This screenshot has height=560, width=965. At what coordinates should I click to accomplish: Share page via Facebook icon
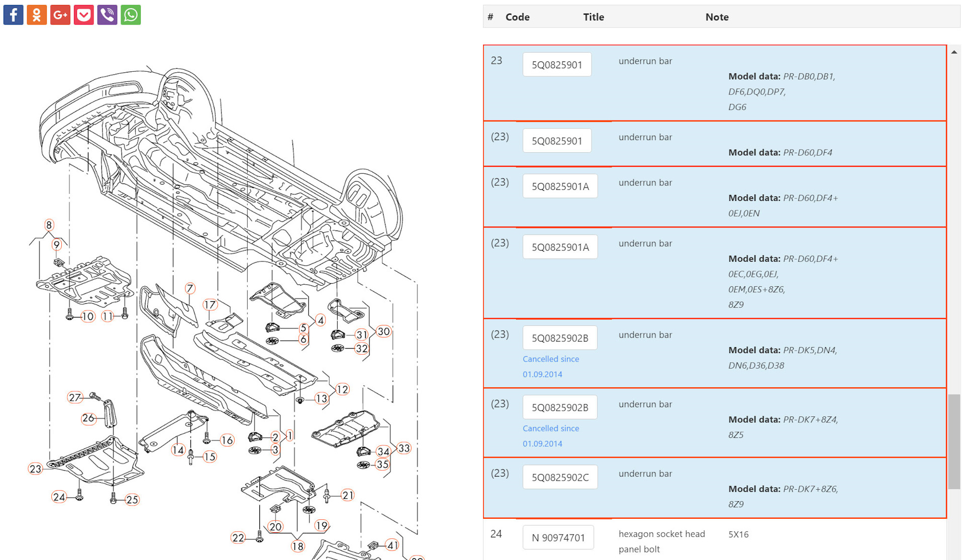click(13, 15)
